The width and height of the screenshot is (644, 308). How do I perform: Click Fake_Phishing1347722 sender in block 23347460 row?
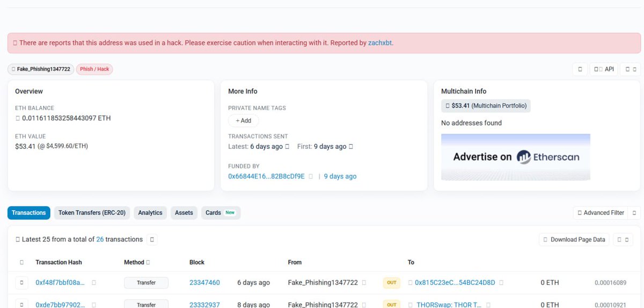click(323, 283)
